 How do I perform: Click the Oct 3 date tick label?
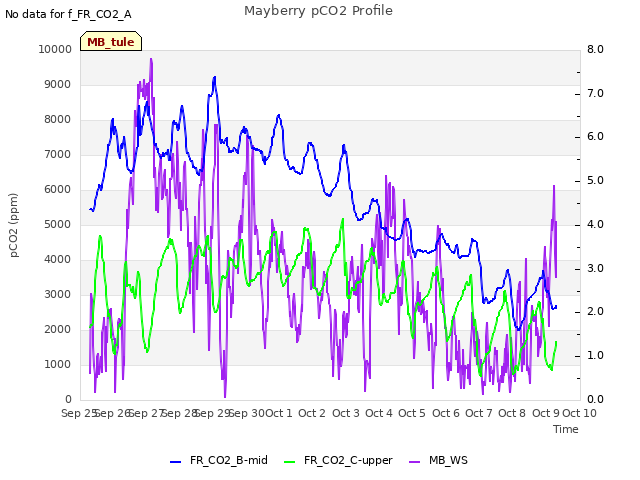pos(346,413)
